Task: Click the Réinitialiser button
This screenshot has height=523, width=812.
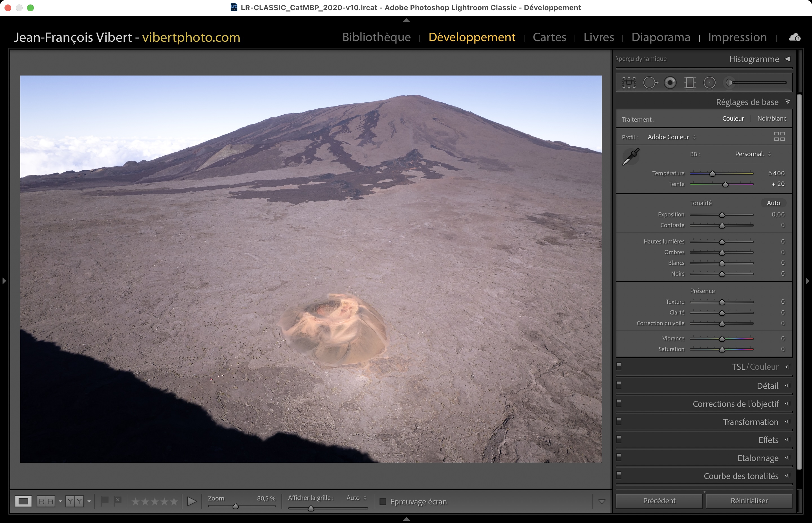Action: pos(749,500)
